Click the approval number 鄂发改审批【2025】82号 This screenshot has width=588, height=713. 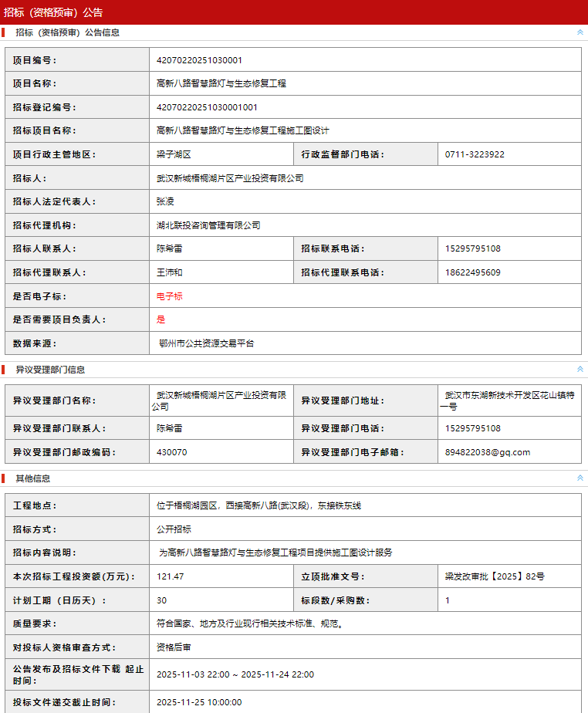(x=495, y=576)
